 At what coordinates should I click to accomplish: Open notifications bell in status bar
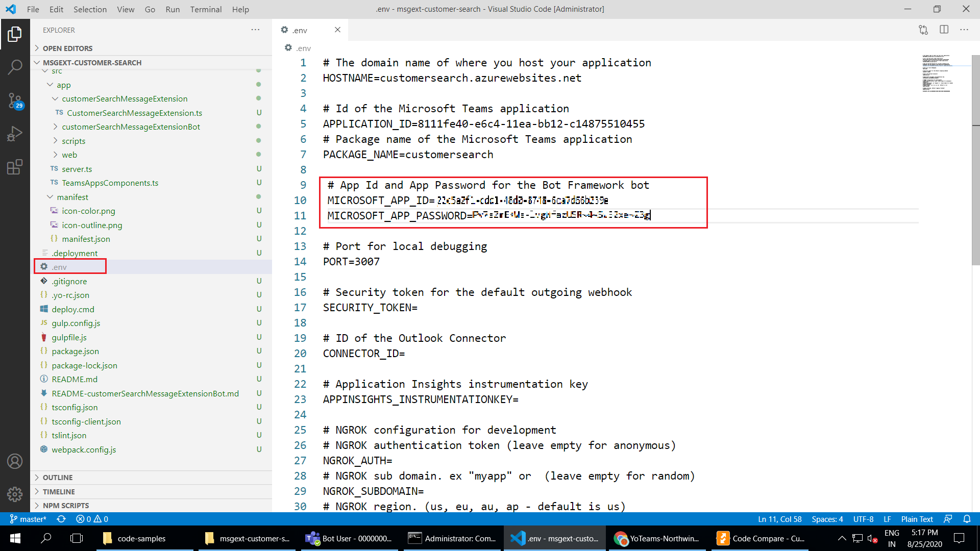[967, 519]
